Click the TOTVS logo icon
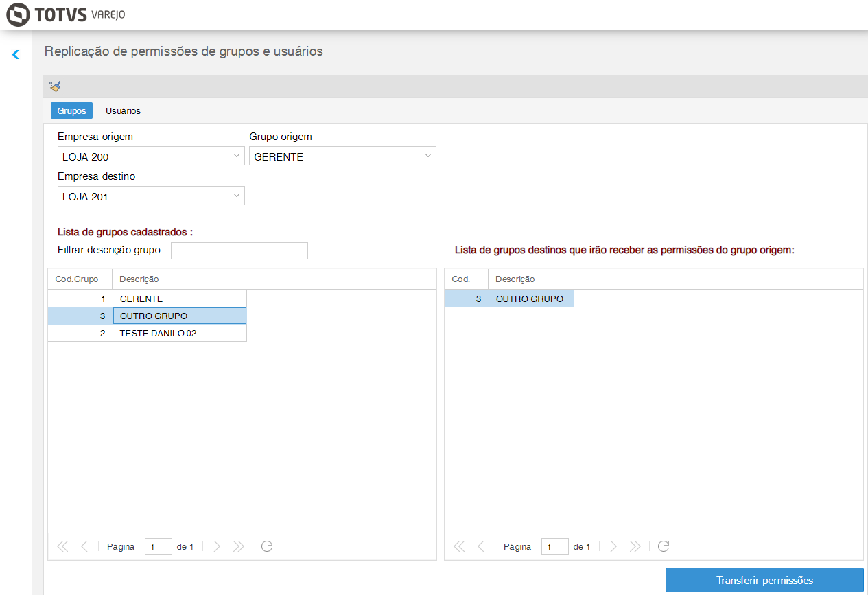Screen dimensions: 868x595 click(x=18, y=14)
